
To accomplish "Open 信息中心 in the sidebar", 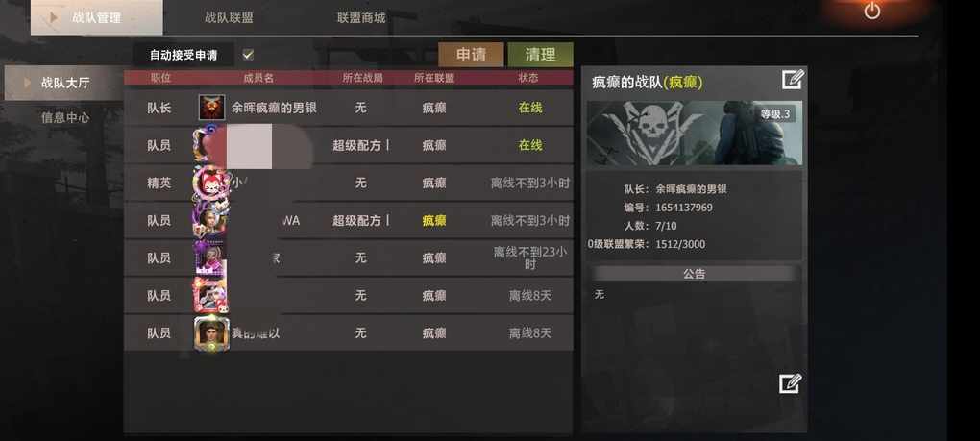I will [x=65, y=117].
